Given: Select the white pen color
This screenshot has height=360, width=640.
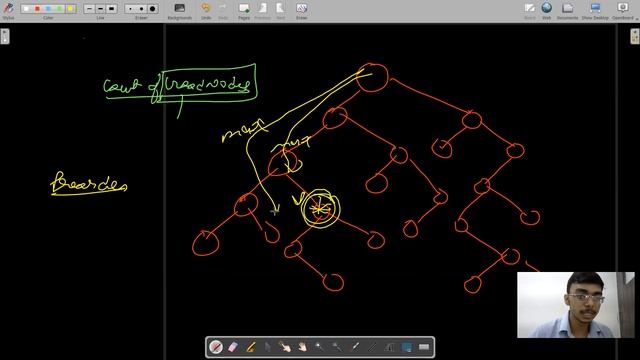Looking at the screenshot, I should point(26,9).
